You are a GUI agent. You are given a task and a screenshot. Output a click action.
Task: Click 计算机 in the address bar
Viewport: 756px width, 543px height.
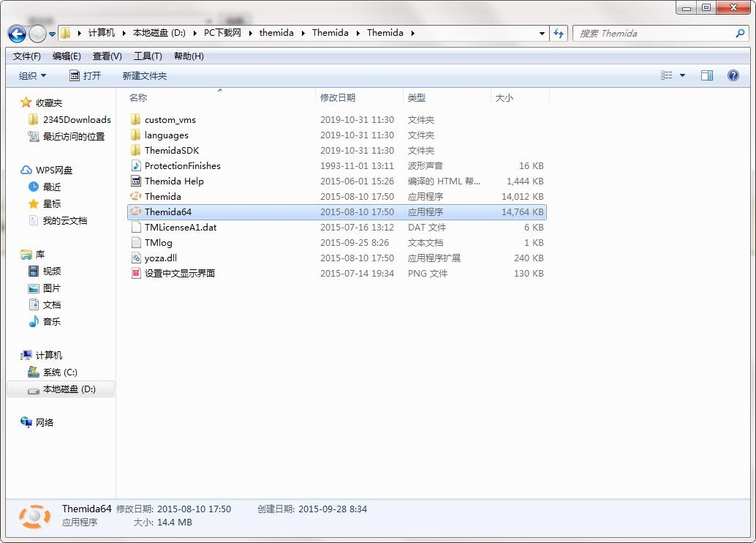point(101,33)
